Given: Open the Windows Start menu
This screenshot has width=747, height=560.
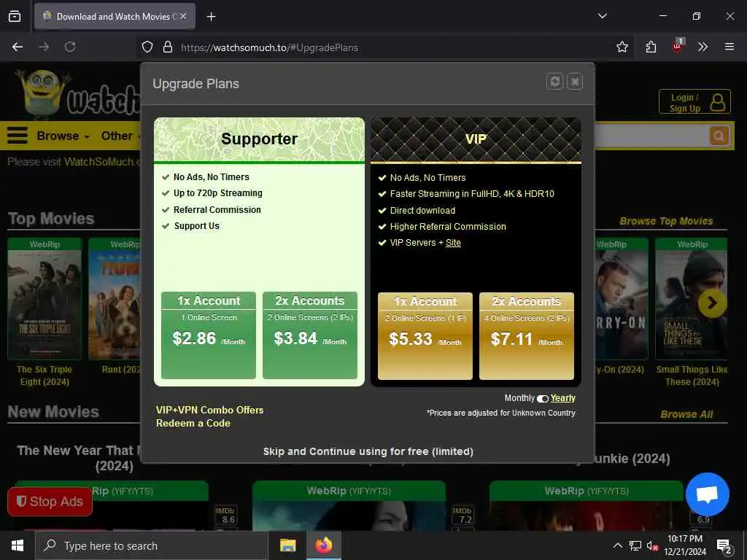Looking at the screenshot, I should (x=18, y=545).
